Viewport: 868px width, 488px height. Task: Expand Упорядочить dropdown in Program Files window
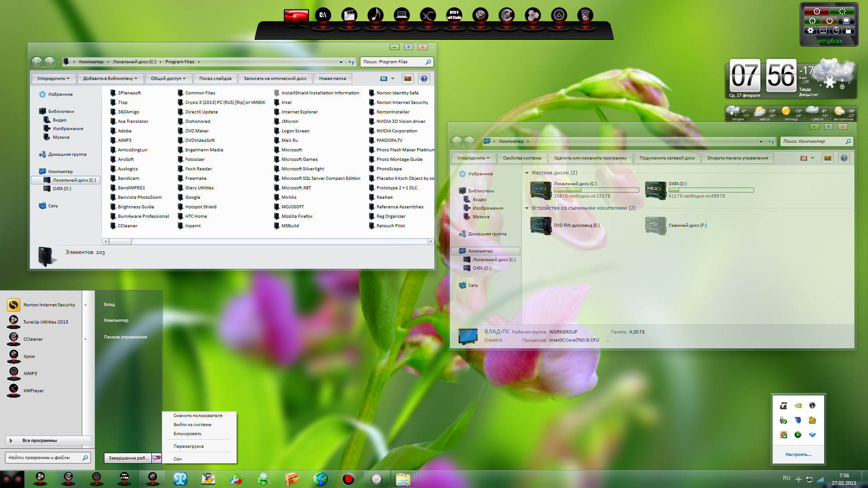pos(53,79)
